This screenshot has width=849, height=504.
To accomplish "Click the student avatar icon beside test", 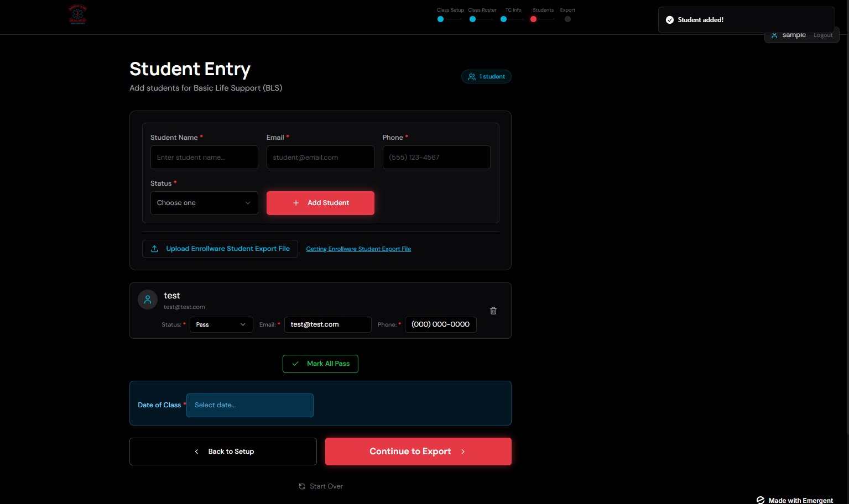I will point(148,300).
